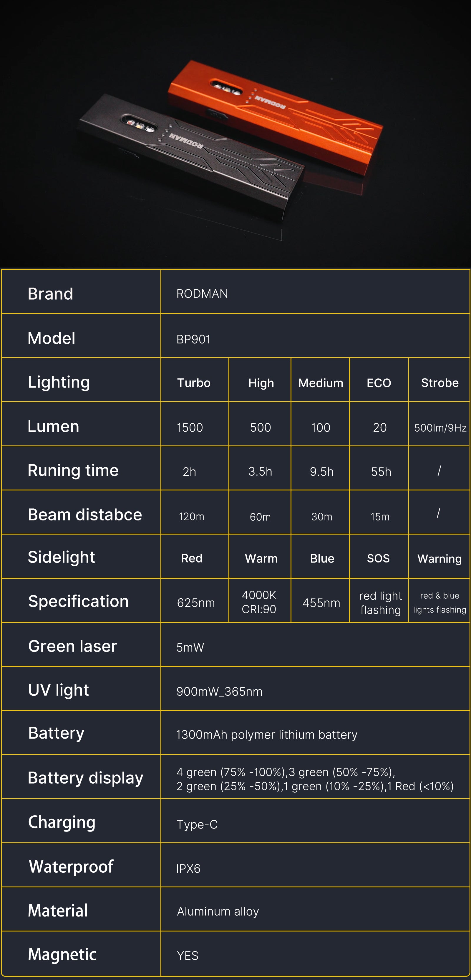Click the BP901 model number
This screenshot has width=471, height=980.
[x=193, y=339]
